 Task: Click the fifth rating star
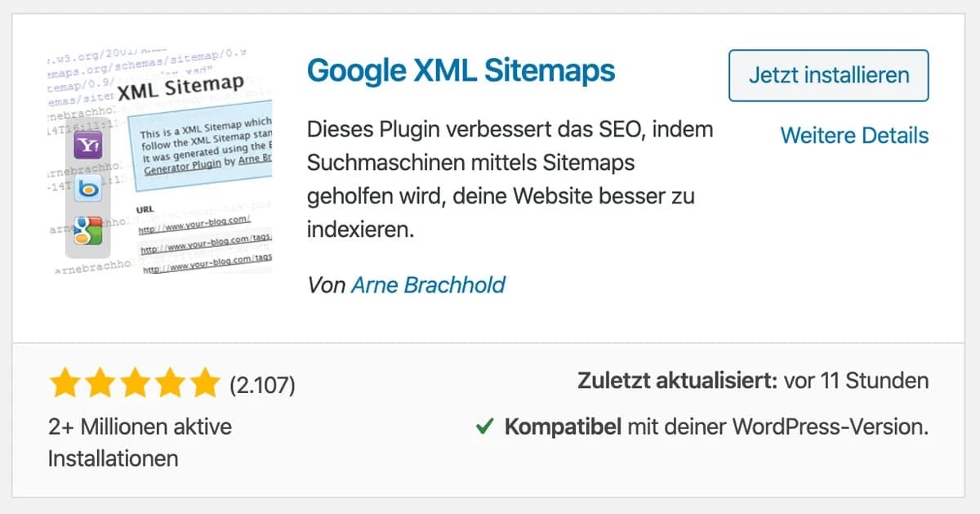204,382
